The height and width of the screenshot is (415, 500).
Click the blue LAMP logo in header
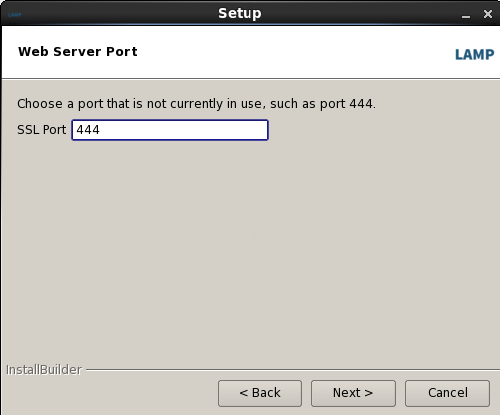click(475, 55)
